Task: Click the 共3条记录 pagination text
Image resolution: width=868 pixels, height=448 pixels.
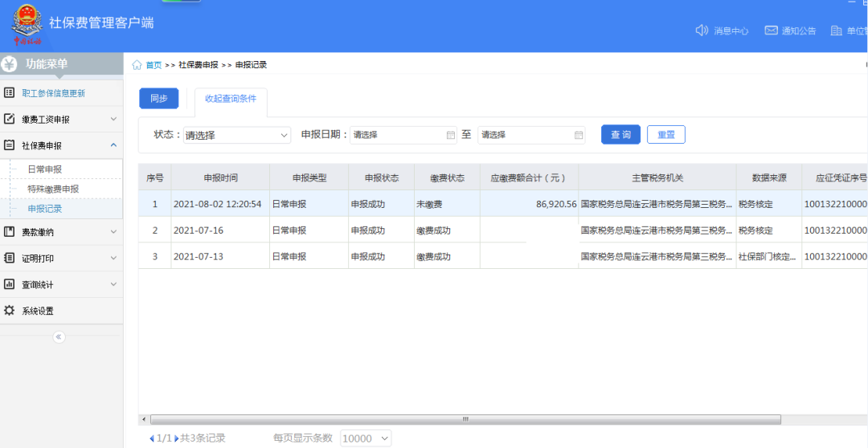Action: [203, 438]
